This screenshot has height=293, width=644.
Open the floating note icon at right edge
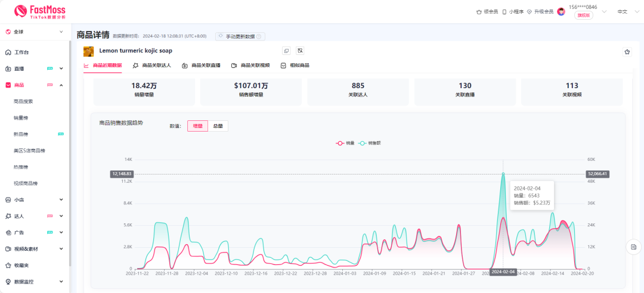633,247
